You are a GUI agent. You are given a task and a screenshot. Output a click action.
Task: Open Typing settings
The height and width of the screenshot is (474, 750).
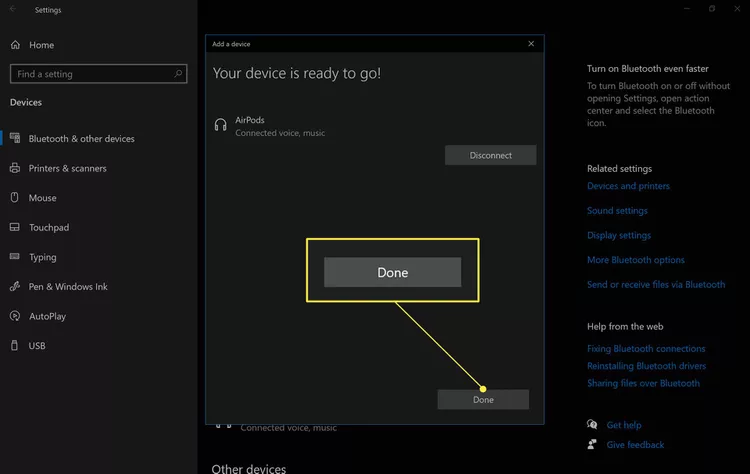43,257
